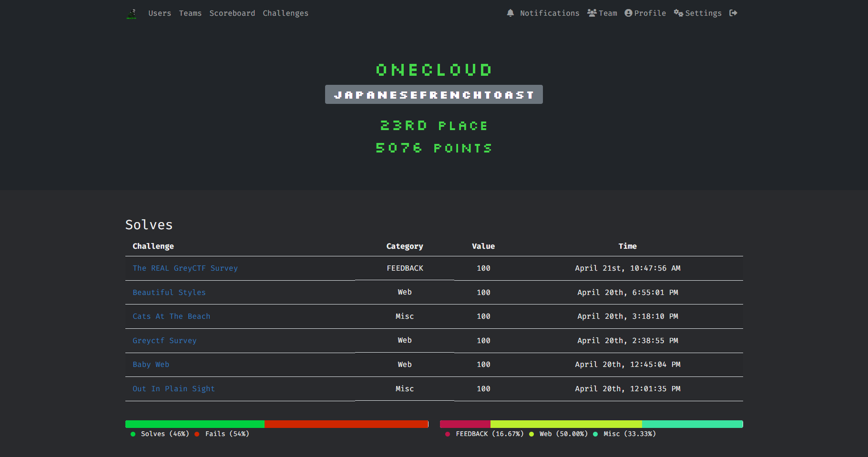Click the teal Misc category bar segment
The height and width of the screenshot is (457, 868).
pyautogui.click(x=693, y=424)
